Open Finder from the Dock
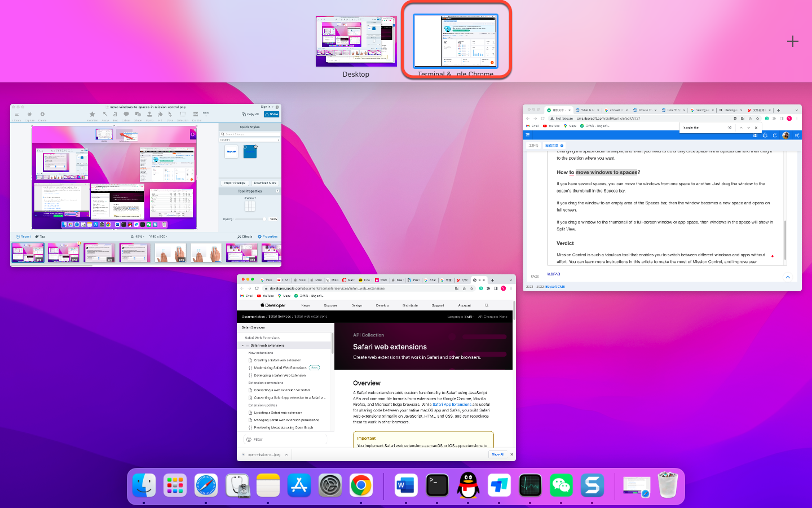The image size is (812, 508). point(144,485)
